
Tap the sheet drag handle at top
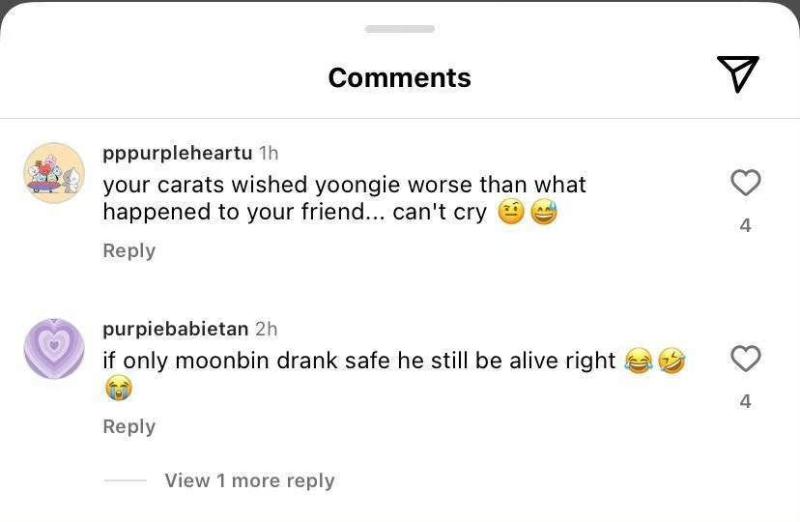(399, 29)
